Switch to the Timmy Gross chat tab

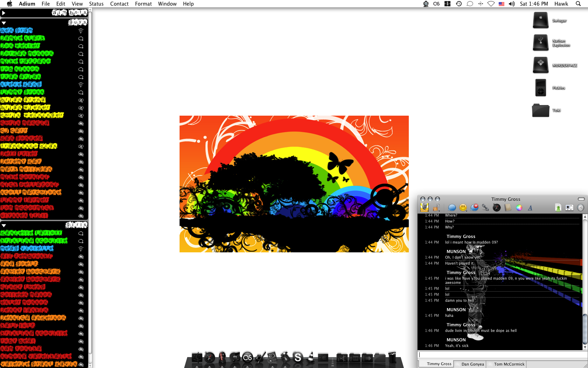coord(436,364)
